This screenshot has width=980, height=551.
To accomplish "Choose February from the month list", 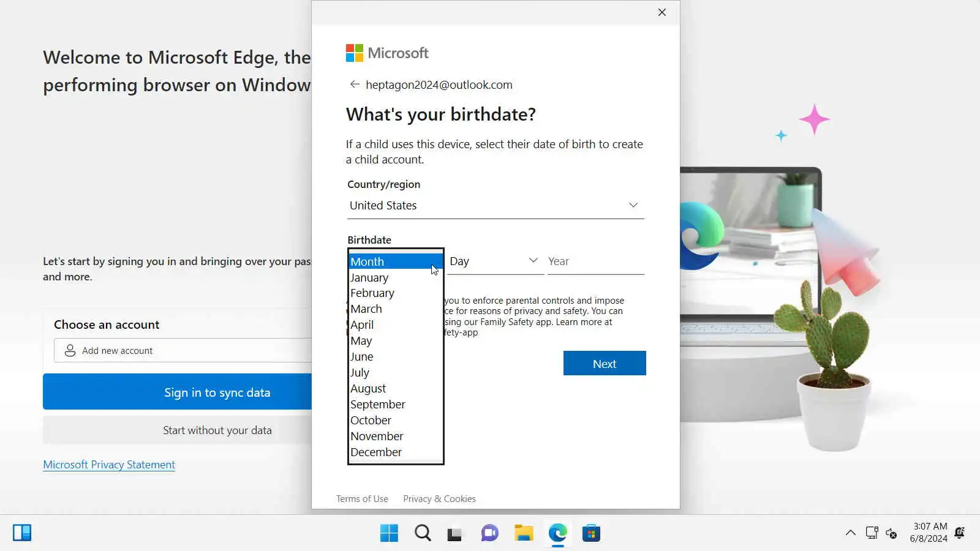I will (x=396, y=293).
